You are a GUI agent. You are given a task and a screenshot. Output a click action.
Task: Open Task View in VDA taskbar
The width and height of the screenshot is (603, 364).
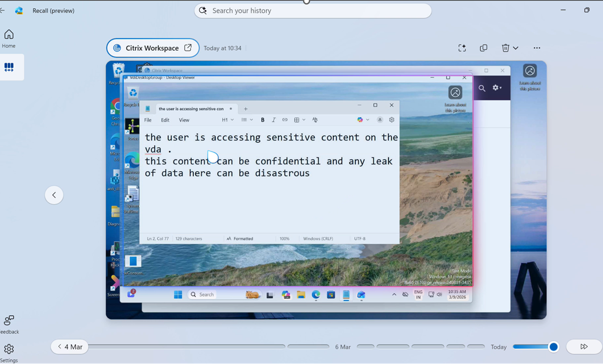pos(270,295)
